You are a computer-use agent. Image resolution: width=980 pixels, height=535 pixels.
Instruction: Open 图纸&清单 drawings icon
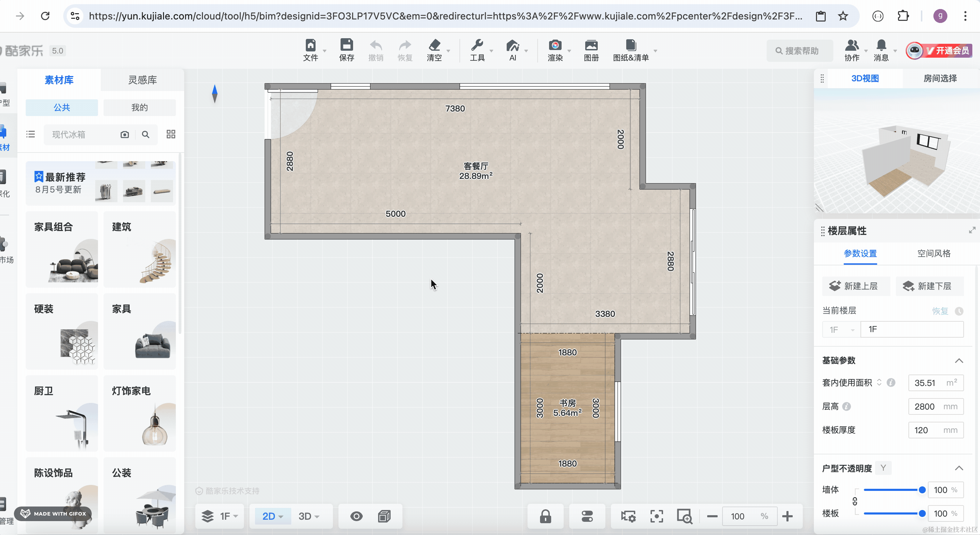point(631,45)
